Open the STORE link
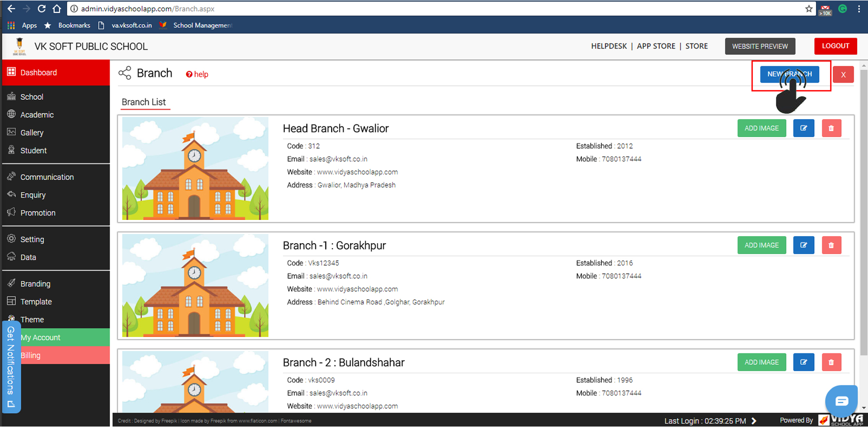 696,46
